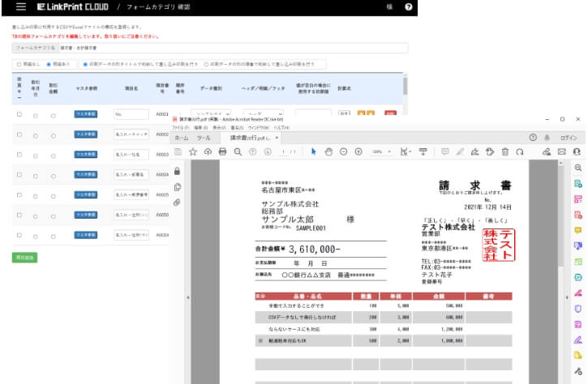This screenshot has height=384, width=588.
Task: Open the Acrobat 表示 menu
Action: click(x=219, y=128)
